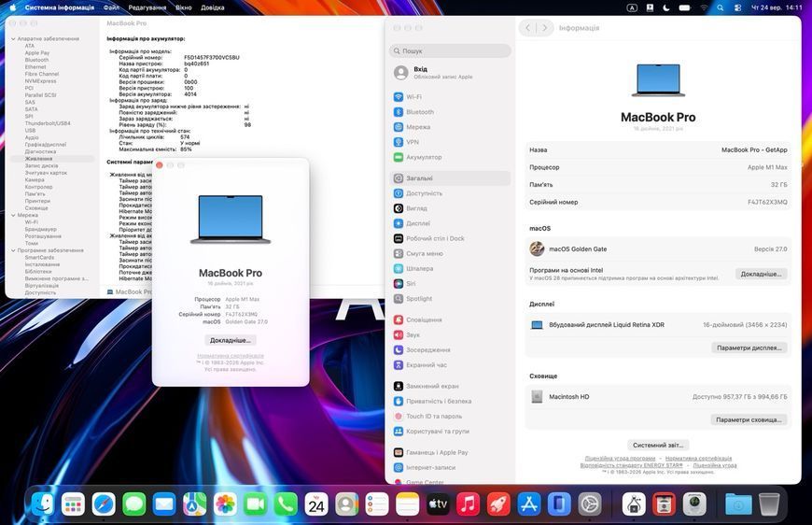This screenshot has height=525, width=812.
Task: Open Приватність і безпека settings
Action: click(x=450, y=401)
